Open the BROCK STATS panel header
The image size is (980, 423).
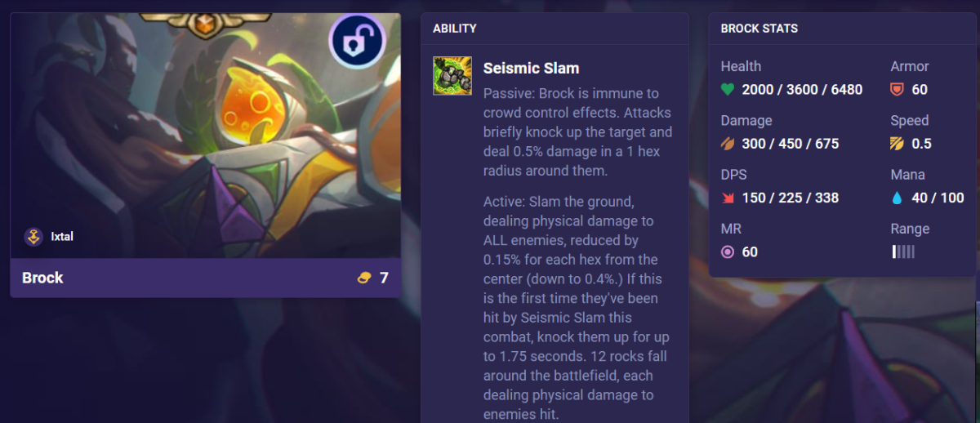[759, 29]
